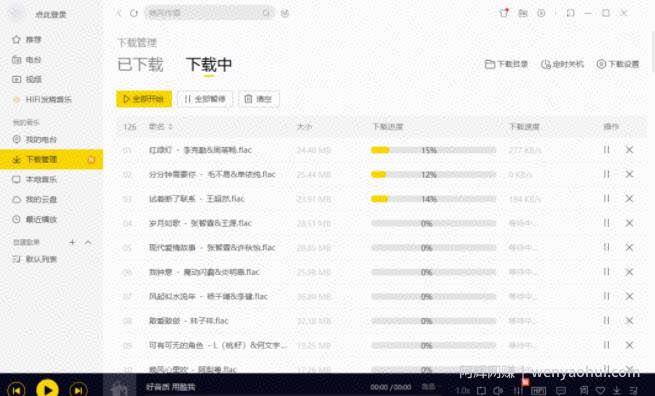
Task: Open the 视频 video section
Action: [x=27, y=79]
